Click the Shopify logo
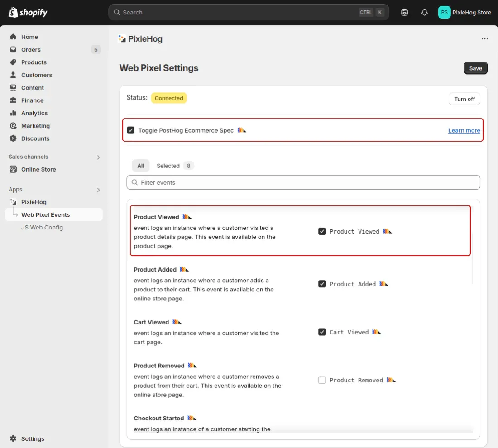Screen dimensions: 498x448 [28, 12]
